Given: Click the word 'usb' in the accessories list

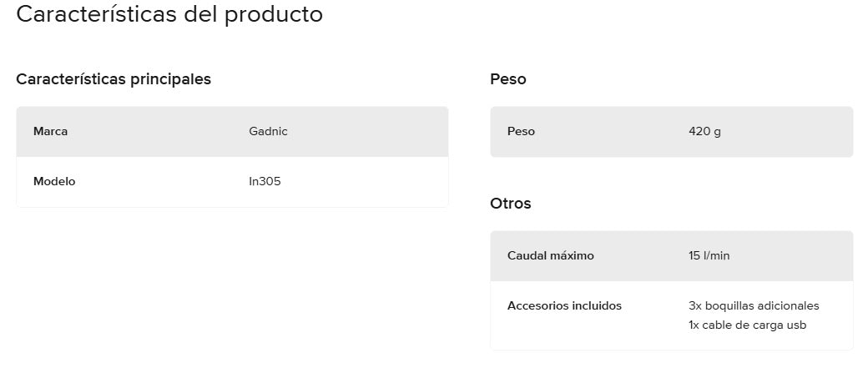Looking at the screenshot, I should 797,325.
